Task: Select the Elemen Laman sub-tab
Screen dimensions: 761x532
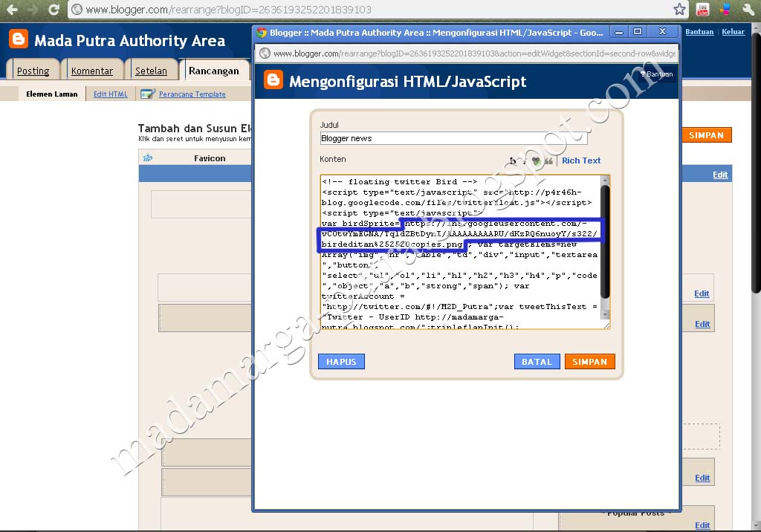Action: click(52, 94)
